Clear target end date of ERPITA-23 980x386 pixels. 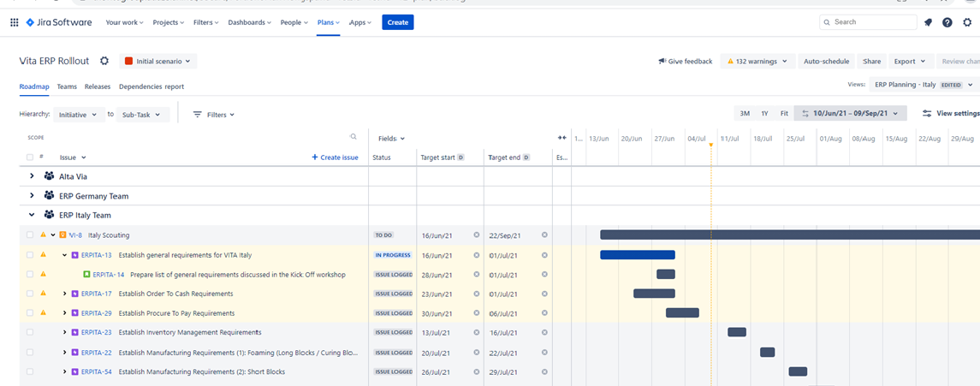click(x=544, y=332)
